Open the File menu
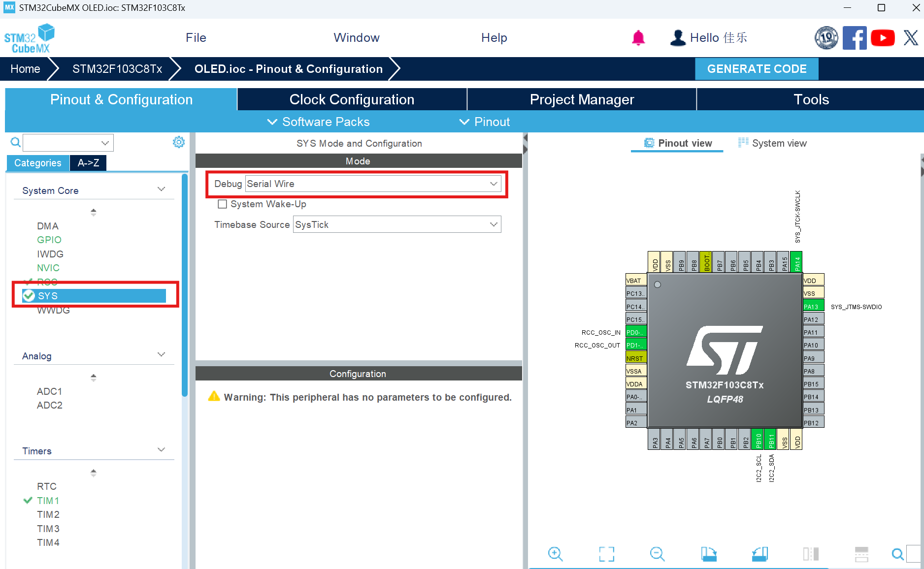Viewport: 924px width, 569px height. click(196, 38)
